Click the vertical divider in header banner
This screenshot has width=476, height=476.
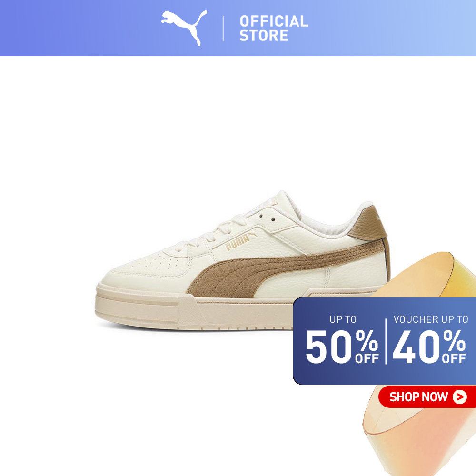point(223,28)
